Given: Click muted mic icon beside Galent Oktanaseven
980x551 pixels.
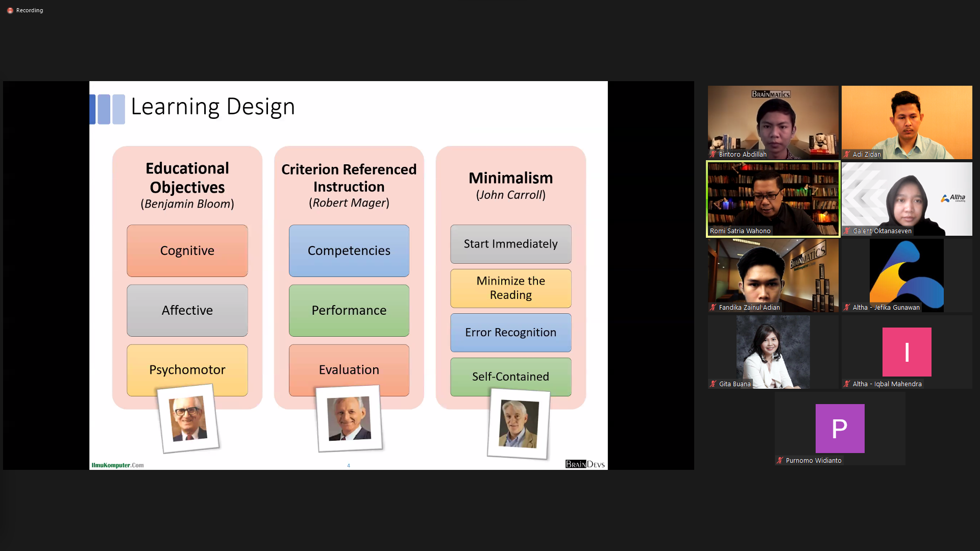Looking at the screenshot, I should [847, 231].
